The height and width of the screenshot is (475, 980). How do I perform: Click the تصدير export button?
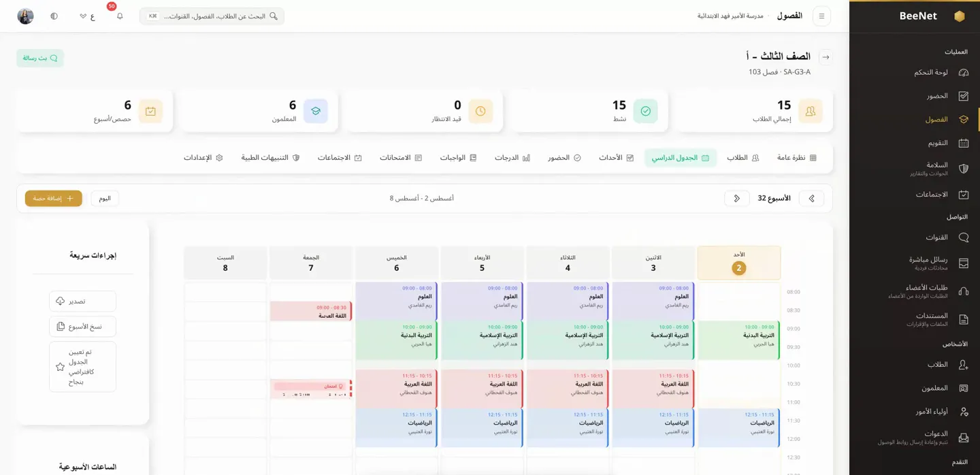point(82,301)
